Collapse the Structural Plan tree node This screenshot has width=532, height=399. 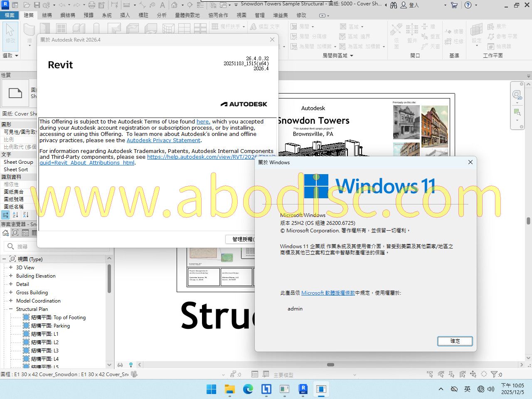pos(11,309)
